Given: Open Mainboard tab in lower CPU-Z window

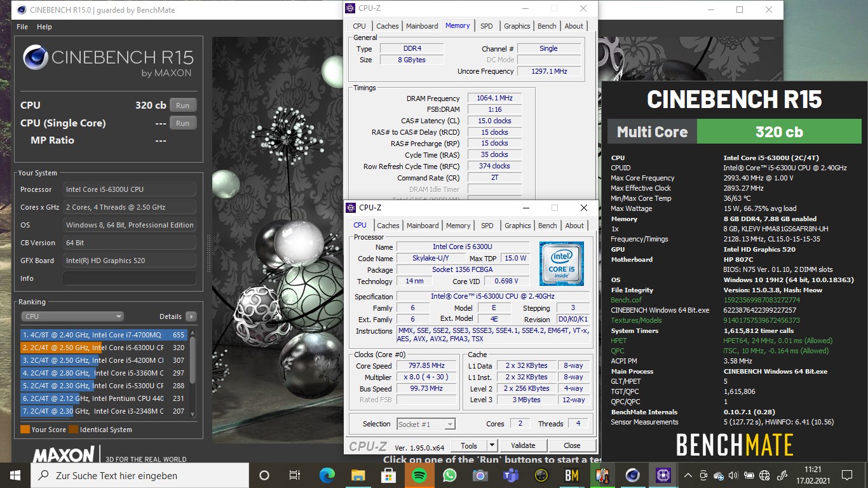Looking at the screenshot, I should pos(423,226).
